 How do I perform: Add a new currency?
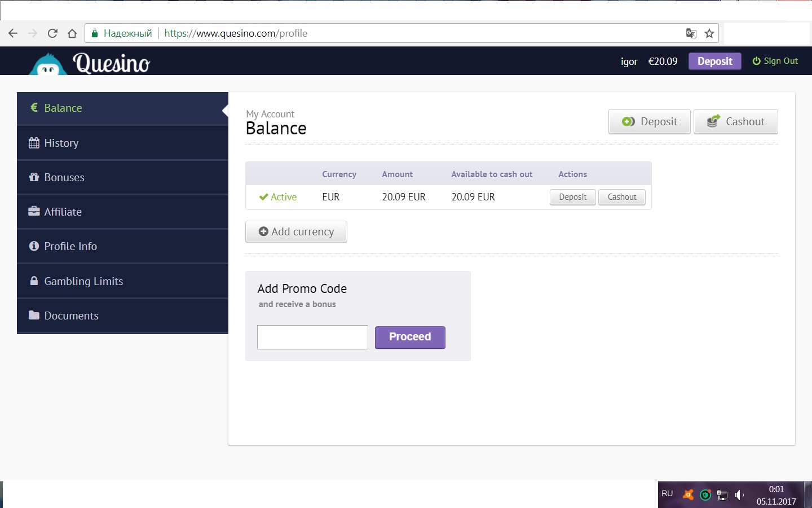click(x=296, y=231)
